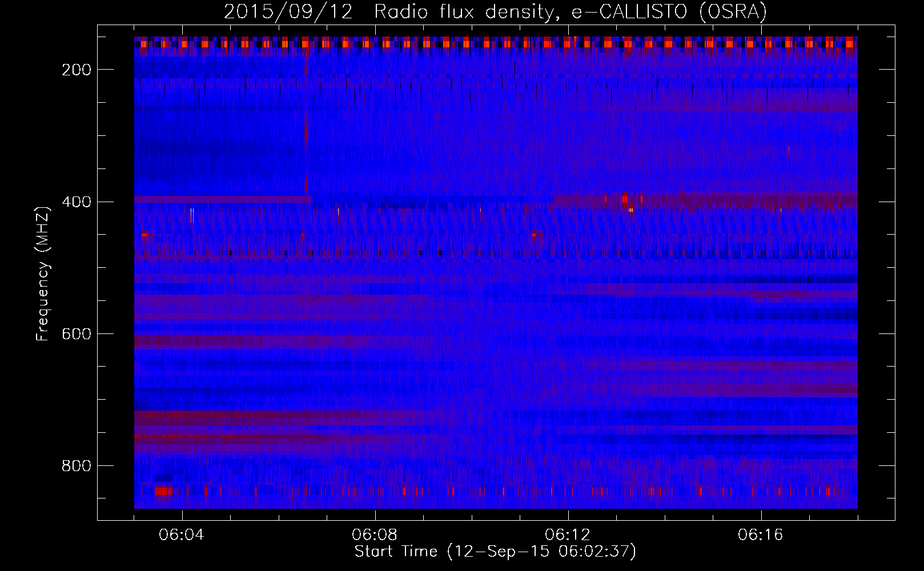Click the 600 frequency tick label
924x571 pixels.
[77, 334]
